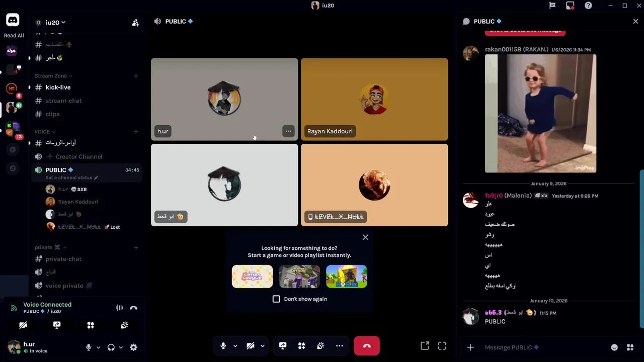The image size is (644, 362).
Task: Select the ابو قحط video tile
Action: 224,185
